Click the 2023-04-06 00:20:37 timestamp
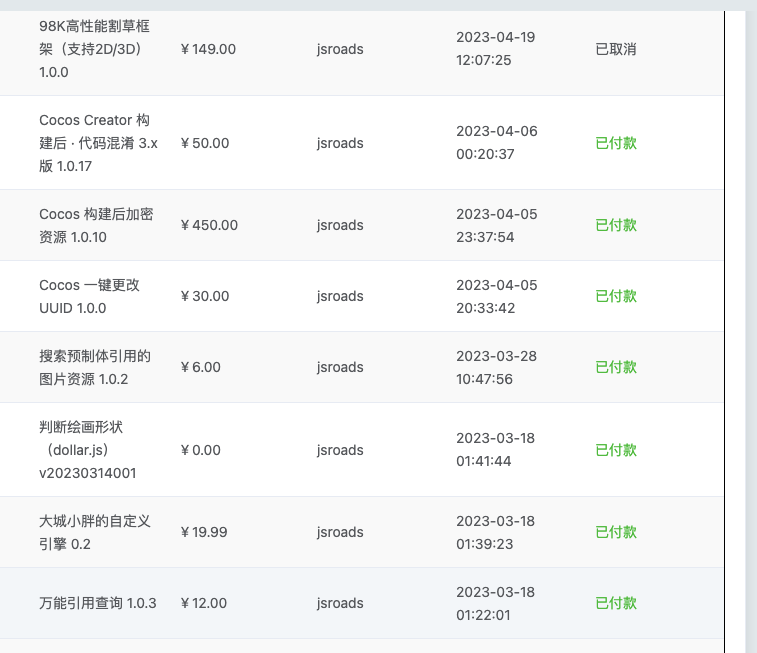The width and height of the screenshot is (757, 653). 495,143
